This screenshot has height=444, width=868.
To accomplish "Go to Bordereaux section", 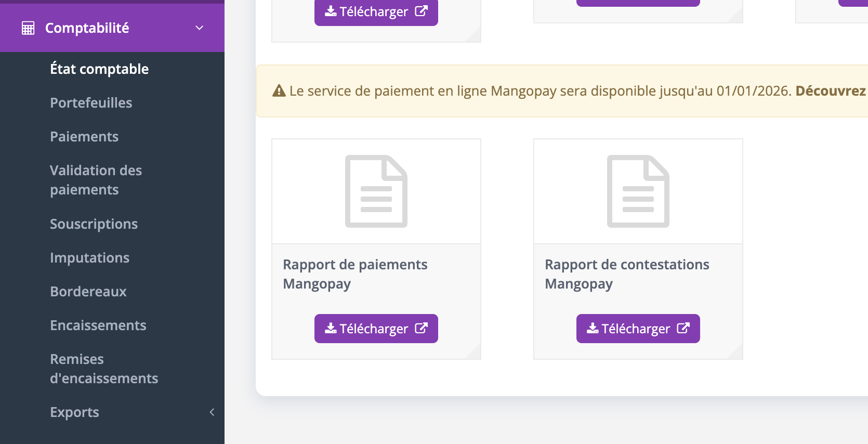I will tap(88, 292).
